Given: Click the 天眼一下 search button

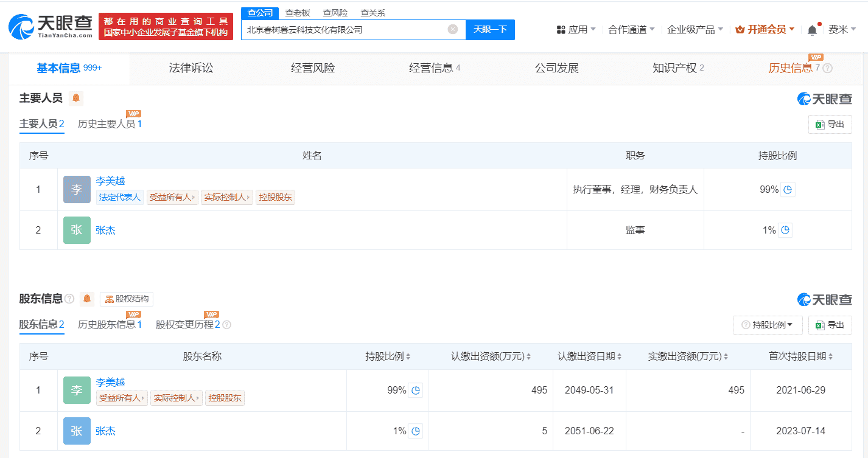Looking at the screenshot, I should tap(490, 29).
